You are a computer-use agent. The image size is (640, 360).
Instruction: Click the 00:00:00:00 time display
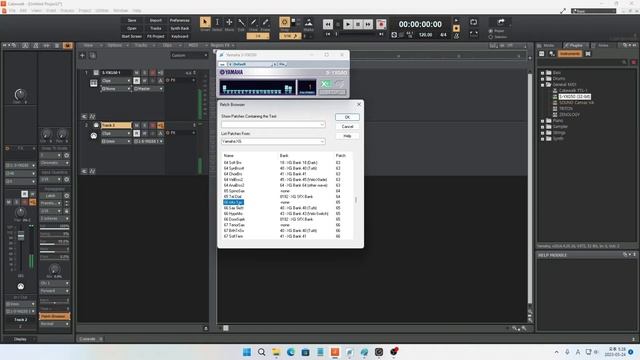420,24
